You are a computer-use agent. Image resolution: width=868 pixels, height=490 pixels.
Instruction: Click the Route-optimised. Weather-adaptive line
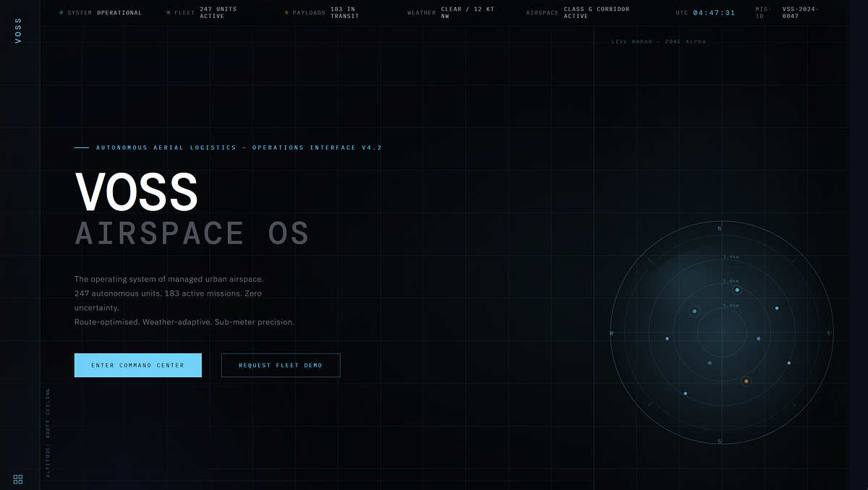184,322
